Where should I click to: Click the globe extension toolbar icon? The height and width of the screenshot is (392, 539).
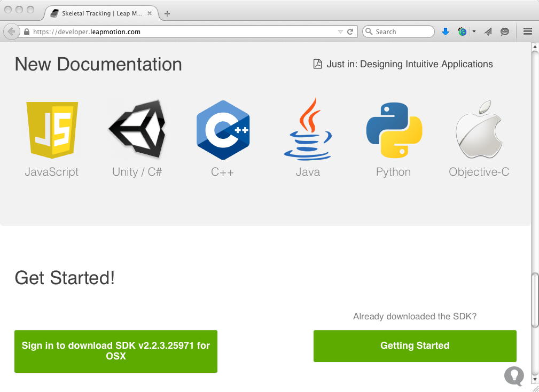pyautogui.click(x=463, y=32)
